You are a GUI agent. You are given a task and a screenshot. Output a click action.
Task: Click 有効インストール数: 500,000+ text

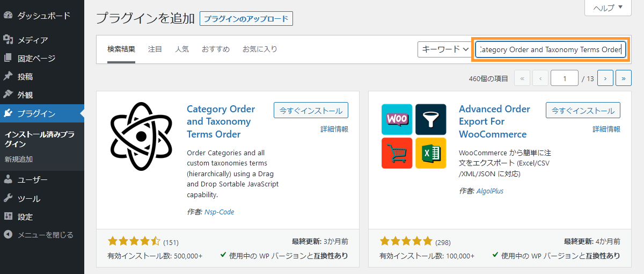point(155,256)
